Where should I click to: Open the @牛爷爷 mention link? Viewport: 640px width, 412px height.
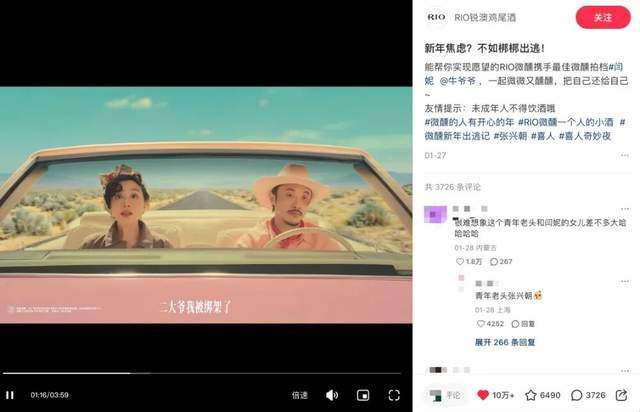[x=458, y=81]
